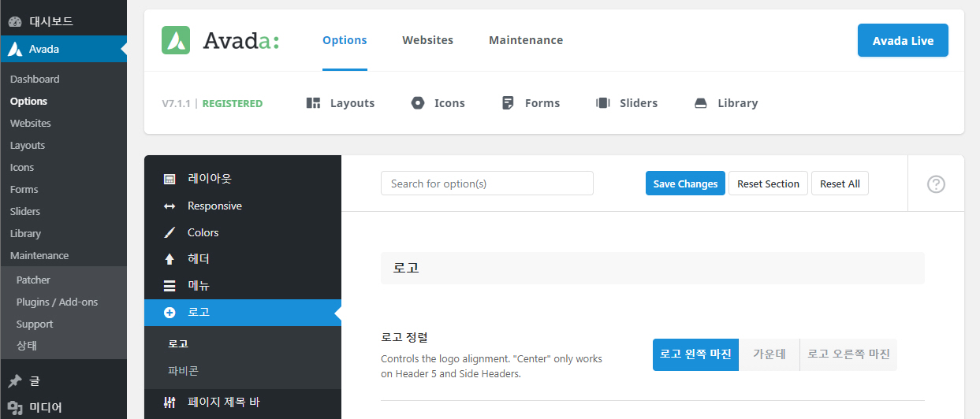Image resolution: width=980 pixels, height=419 pixels.
Task: Switch to the Options tab
Action: click(345, 40)
